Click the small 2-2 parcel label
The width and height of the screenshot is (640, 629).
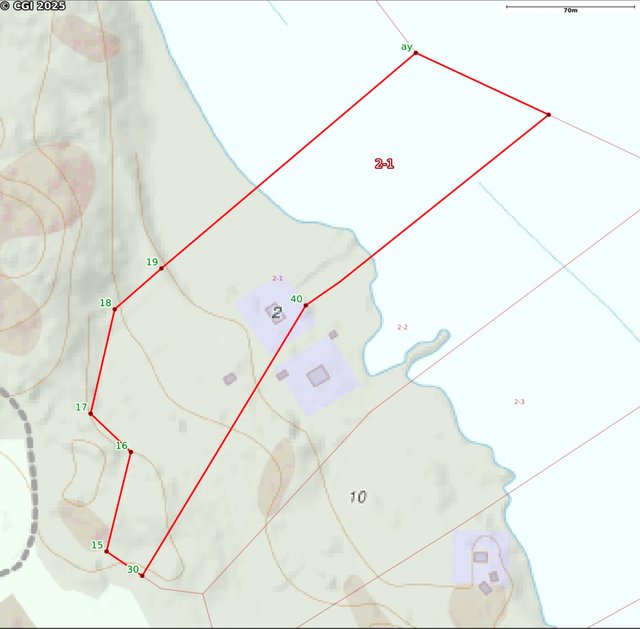pos(402,327)
